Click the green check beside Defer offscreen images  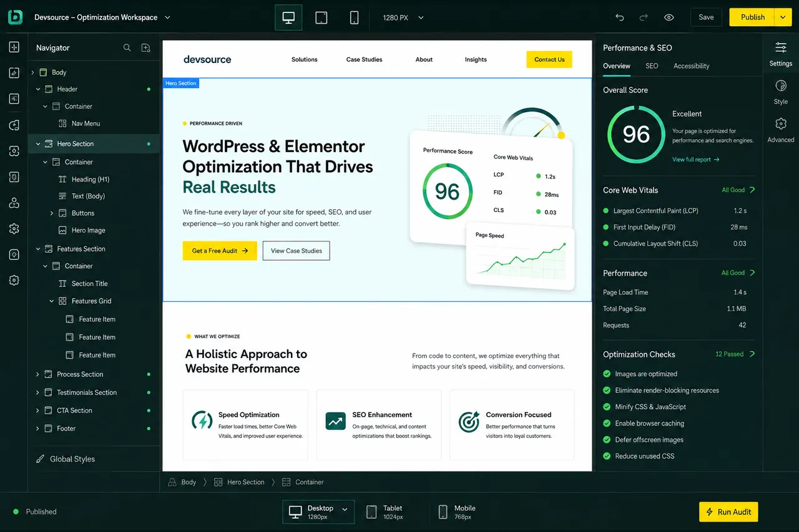(607, 440)
